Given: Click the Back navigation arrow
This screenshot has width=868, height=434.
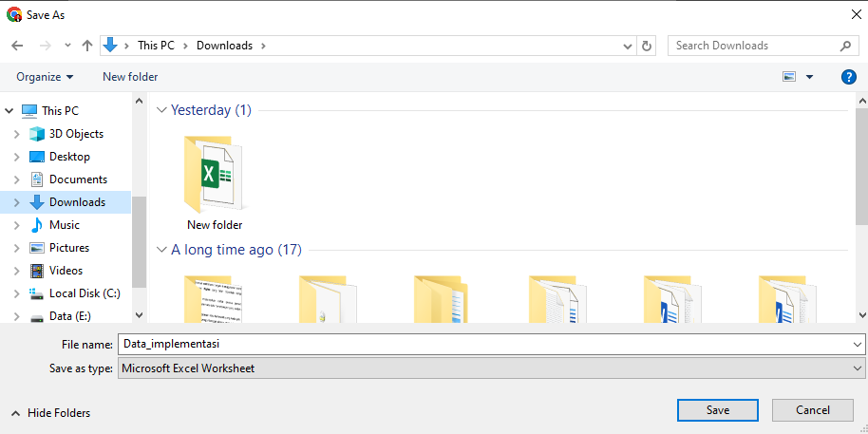Looking at the screenshot, I should pyautogui.click(x=17, y=46).
